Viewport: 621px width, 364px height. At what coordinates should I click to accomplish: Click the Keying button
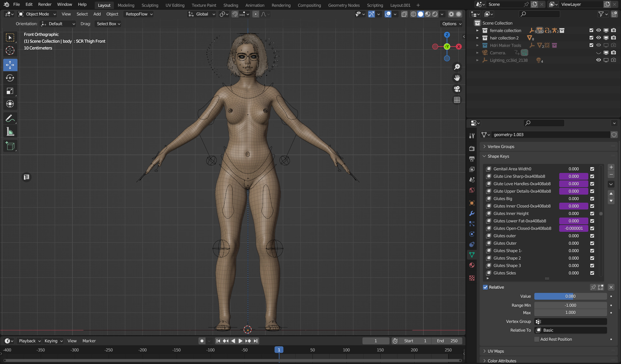pos(53,341)
